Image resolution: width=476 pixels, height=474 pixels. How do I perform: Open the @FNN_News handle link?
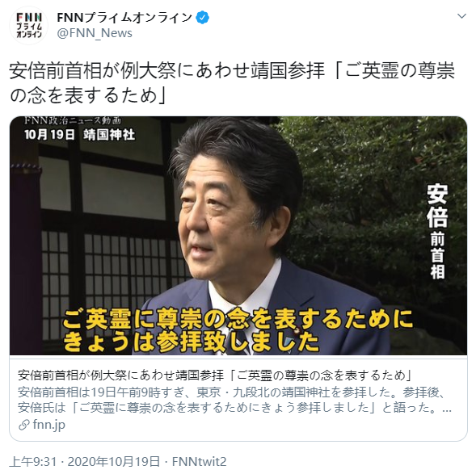[x=95, y=33]
